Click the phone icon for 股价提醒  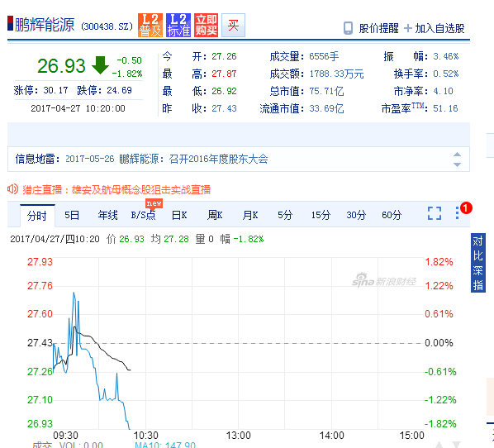coord(348,28)
